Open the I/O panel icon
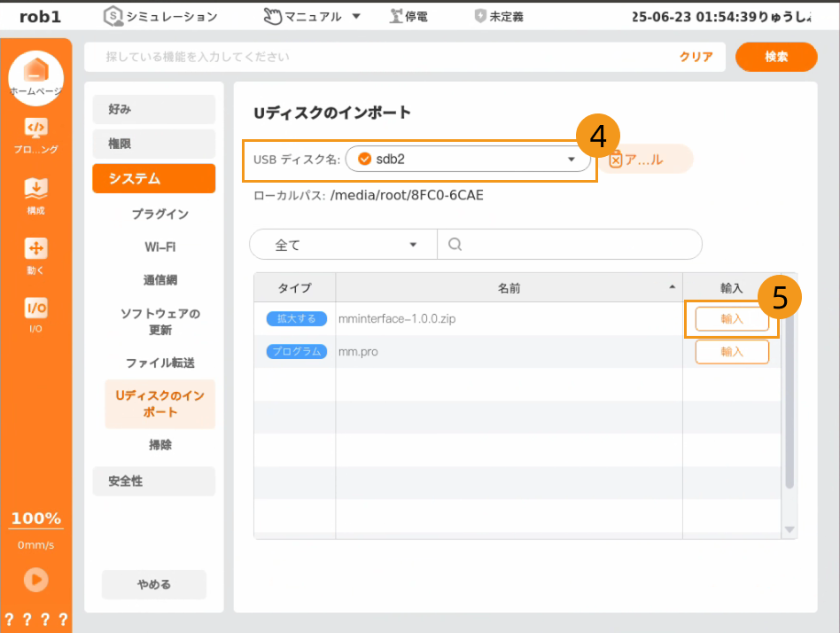The width and height of the screenshot is (840, 633). click(35, 309)
